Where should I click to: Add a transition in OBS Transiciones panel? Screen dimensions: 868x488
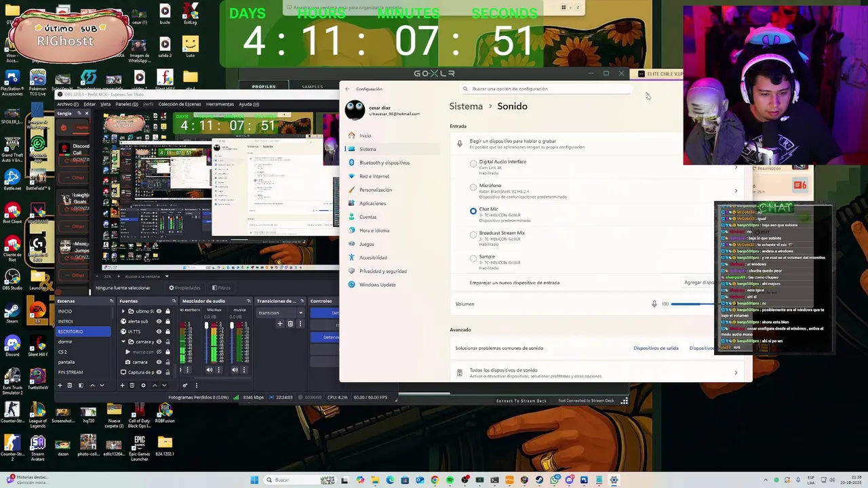[x=280, y=324]
